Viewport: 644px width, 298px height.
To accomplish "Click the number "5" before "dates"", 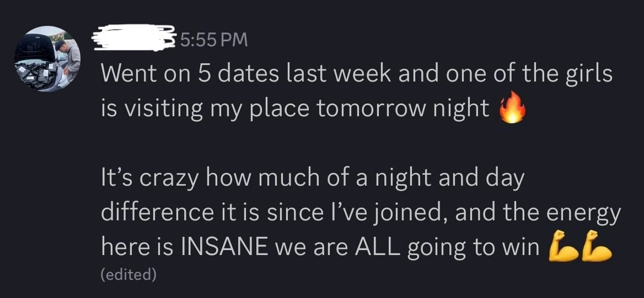I will [203, 74].
